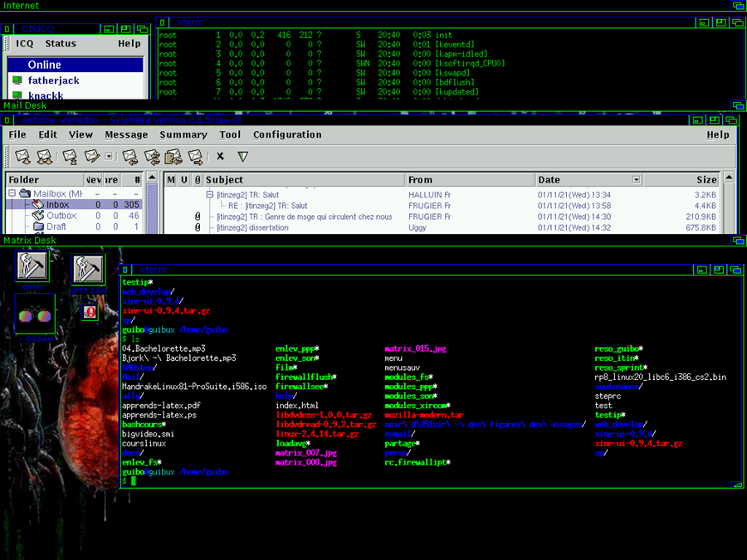747x560 pixels.
Task: Click the Online group header in GtkICQ
Action: click(x=76, y=65)
